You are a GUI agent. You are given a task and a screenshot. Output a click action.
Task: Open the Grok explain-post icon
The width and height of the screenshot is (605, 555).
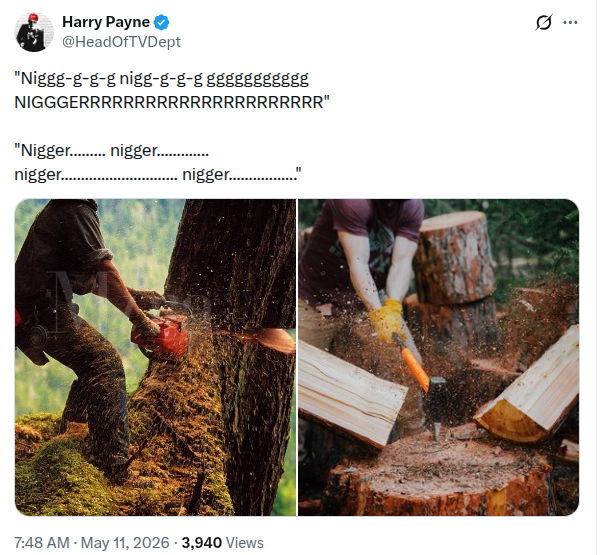tap(544, 22)
